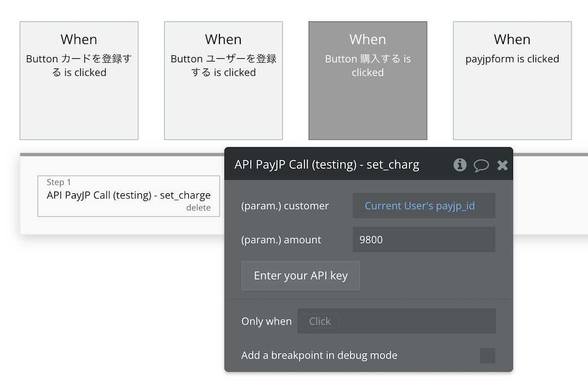Click the amount field showing 9800
588x383 pixels.
click(423, 240)
